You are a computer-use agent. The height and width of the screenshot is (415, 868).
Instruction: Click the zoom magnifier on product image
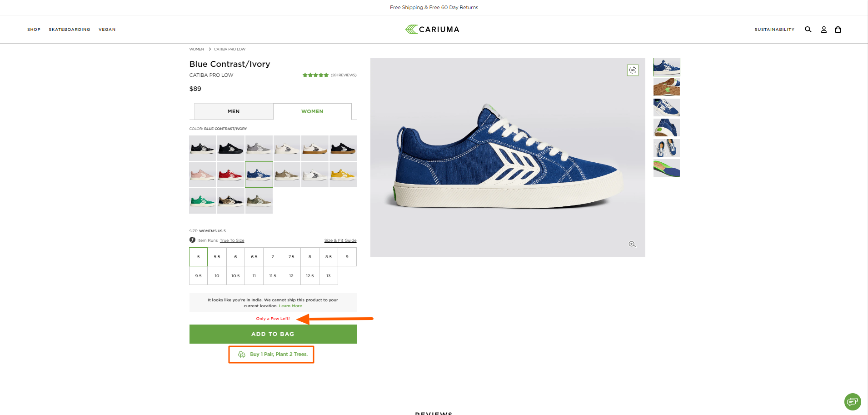point(632,245)
